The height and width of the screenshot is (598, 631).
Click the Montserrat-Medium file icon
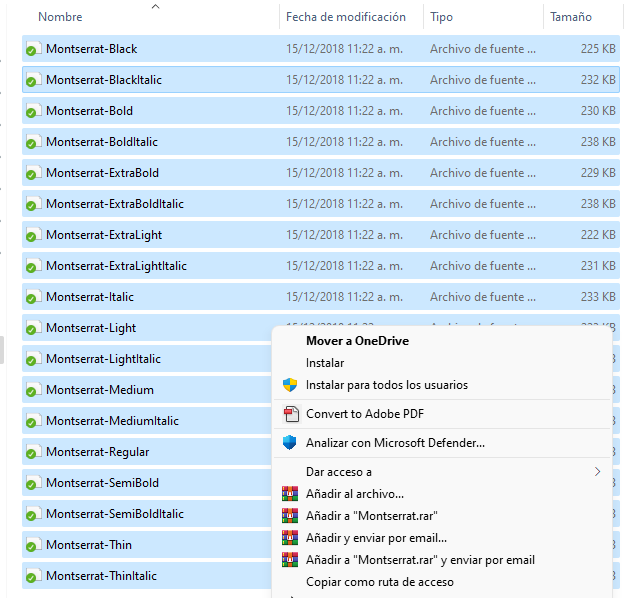click(33, 390)
